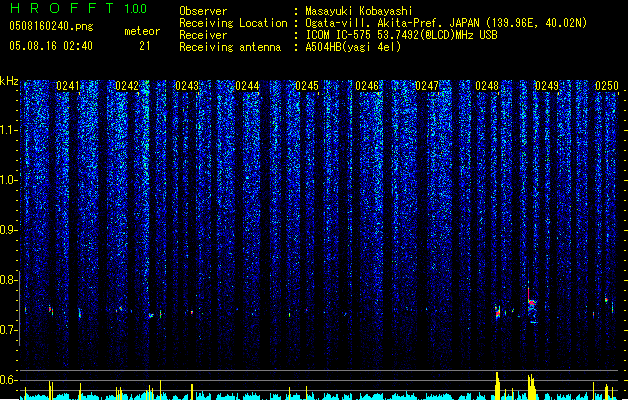Click the kHz axis unit label
629x400 pixels.
click(9, 81)
